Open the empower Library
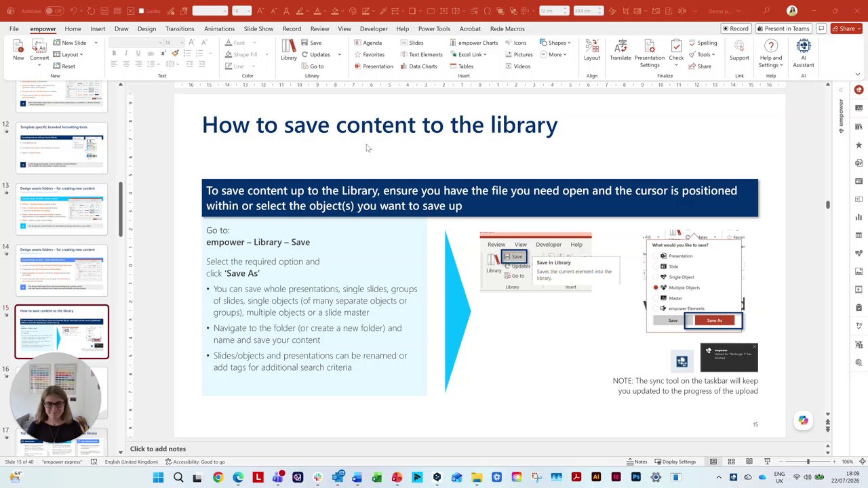868x488 pixels. 289,50
